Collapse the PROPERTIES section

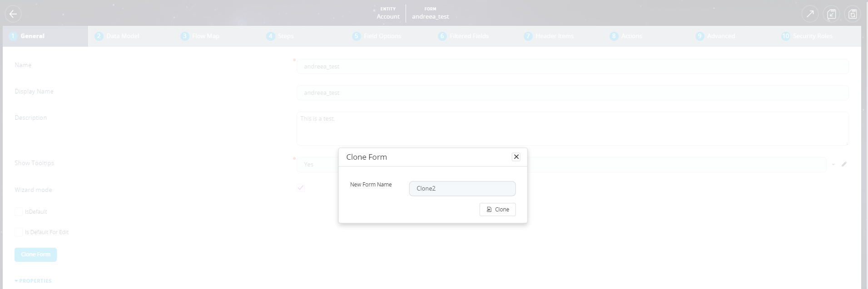pyautogui.click(x=33, y=281)
